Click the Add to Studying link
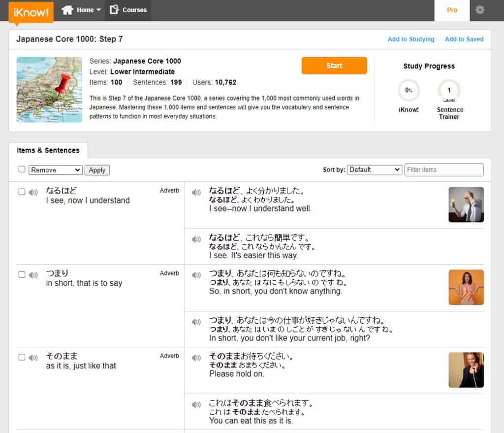The height and width of the screenshot is (433, 504). [411, 38]
